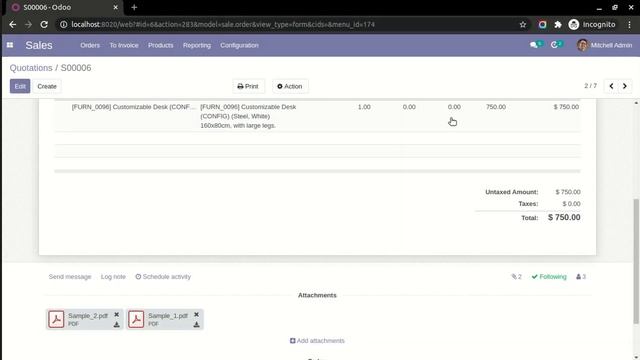
Task: Open the Reporting menu
Action: 197,45
